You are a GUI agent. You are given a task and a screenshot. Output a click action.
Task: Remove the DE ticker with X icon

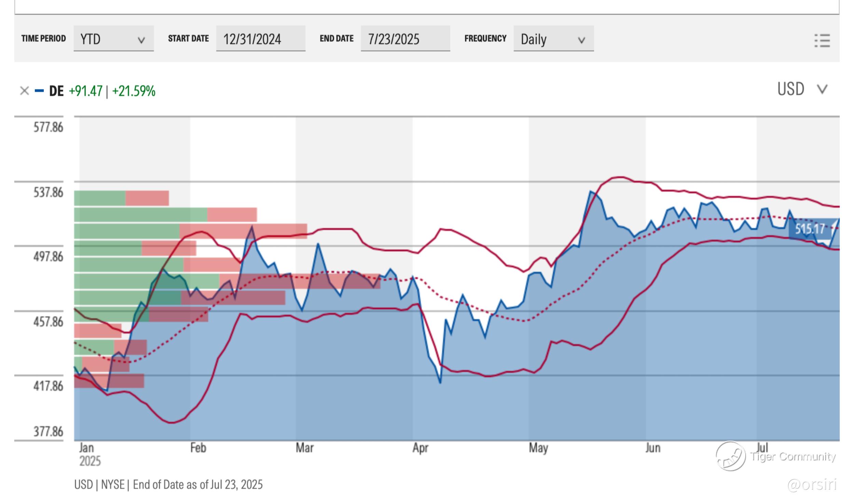(x=24, y=91)
